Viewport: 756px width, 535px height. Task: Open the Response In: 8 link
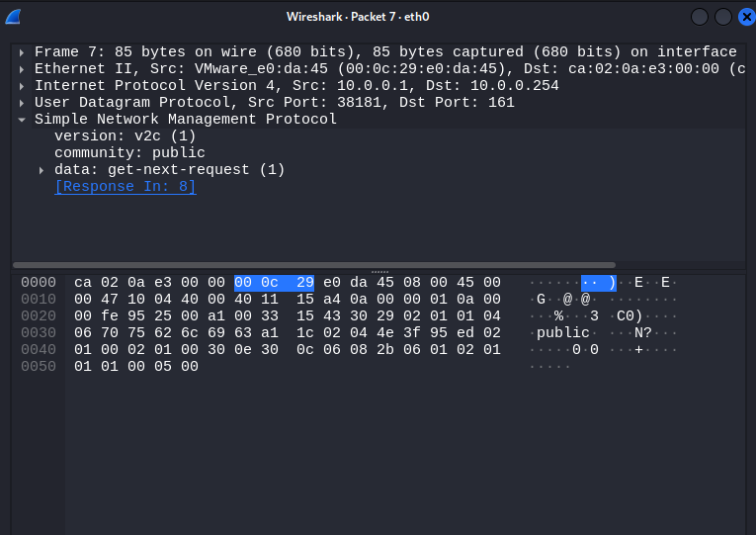pyautogui.click(x=125, y=187)
